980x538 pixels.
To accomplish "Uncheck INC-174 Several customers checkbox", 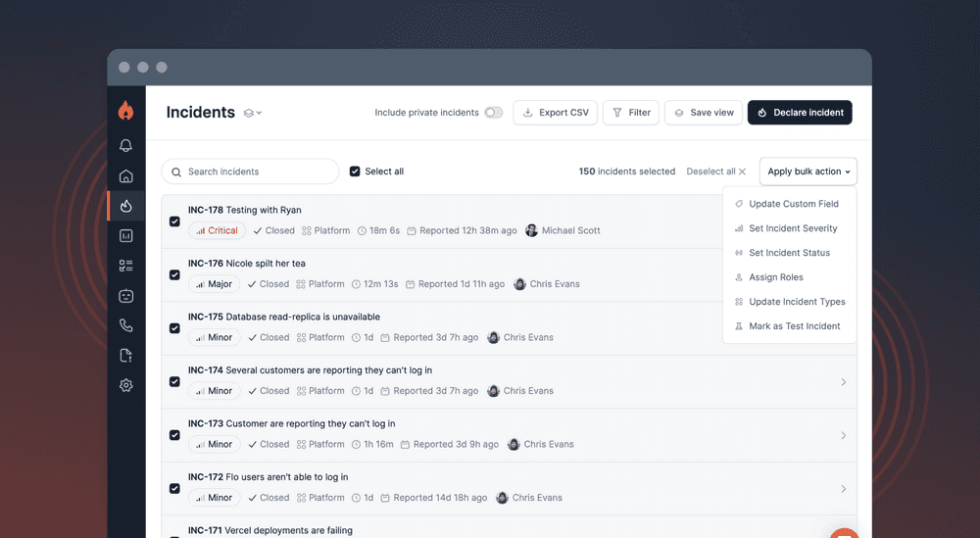I will [x=174, y=382].
